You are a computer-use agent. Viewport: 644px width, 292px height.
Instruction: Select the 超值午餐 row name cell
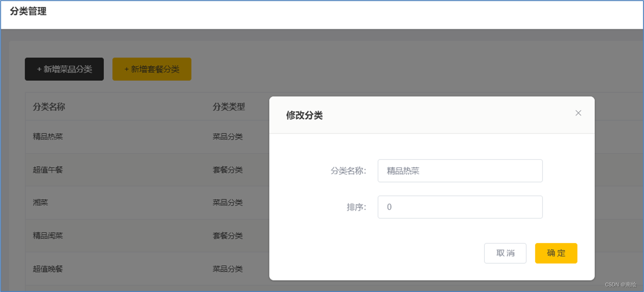tap(48, 170)
